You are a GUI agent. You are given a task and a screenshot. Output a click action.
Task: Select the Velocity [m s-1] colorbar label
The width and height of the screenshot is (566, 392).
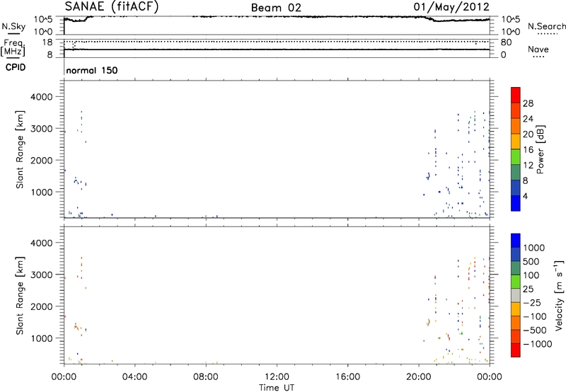click(x=559, y=295)
